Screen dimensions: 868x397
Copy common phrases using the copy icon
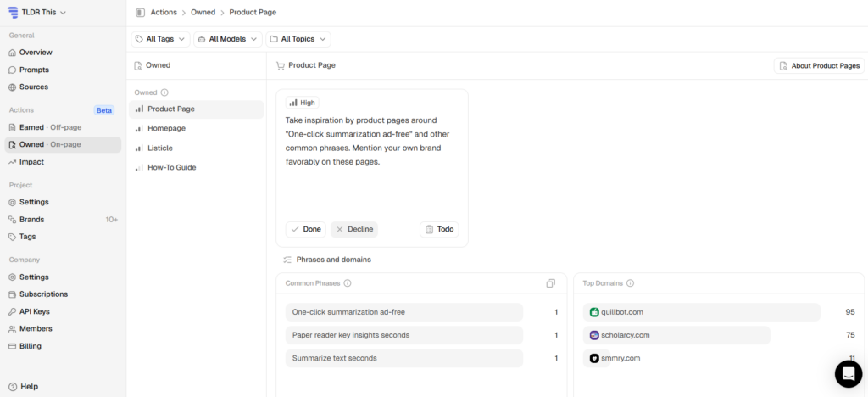click(550, 283)
